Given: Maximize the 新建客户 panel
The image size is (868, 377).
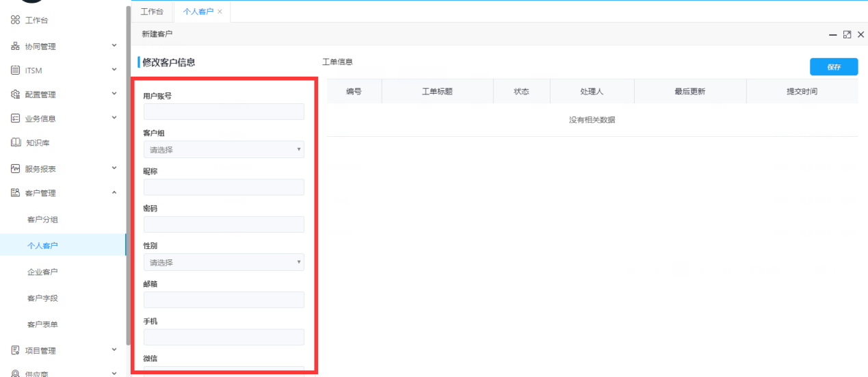Looking at the screenshot, I should 847,34.
